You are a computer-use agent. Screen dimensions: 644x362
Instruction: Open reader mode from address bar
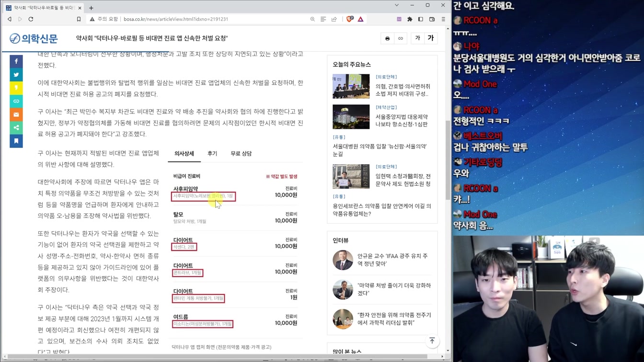click(x=323, y=19)
